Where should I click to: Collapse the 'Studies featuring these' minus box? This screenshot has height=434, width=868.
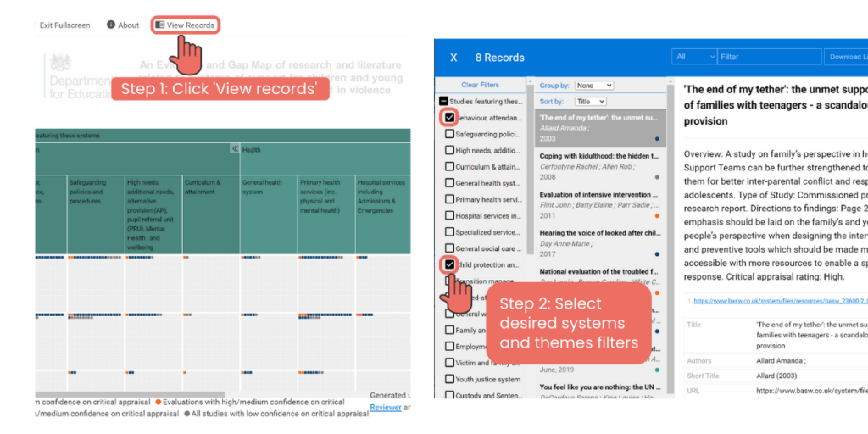click(443, 102)
